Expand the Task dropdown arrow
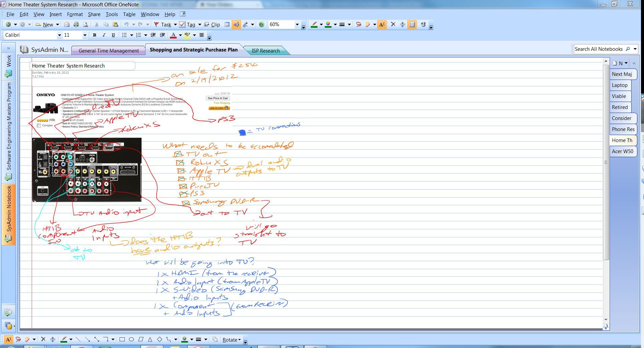The width and height of the screenshot is (644, 348). click(x=175, y=24)
